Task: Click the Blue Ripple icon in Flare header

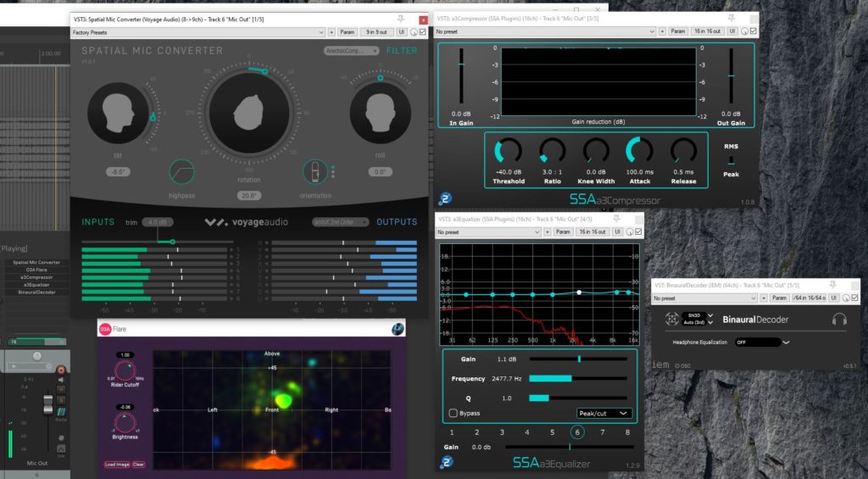Action: (x=398, y=329)
